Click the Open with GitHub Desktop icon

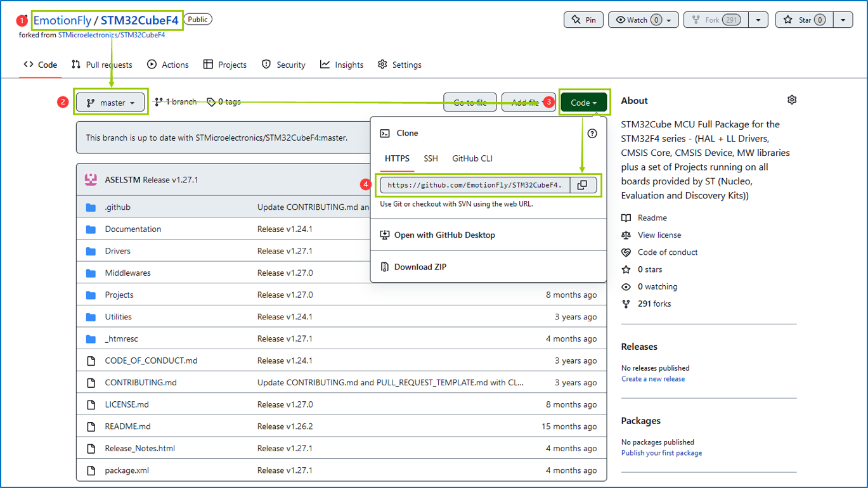coord(384,235)
